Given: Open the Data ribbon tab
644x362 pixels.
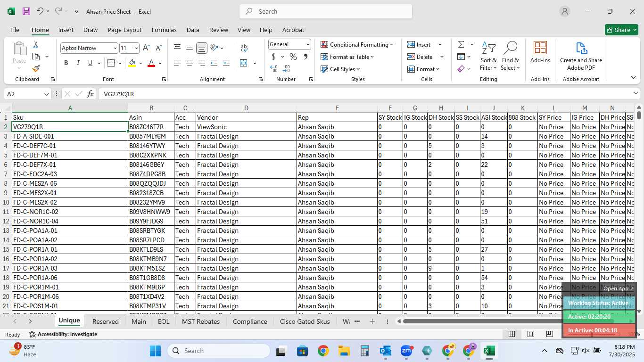Looking at the screenshot, I should click(193, 30).
